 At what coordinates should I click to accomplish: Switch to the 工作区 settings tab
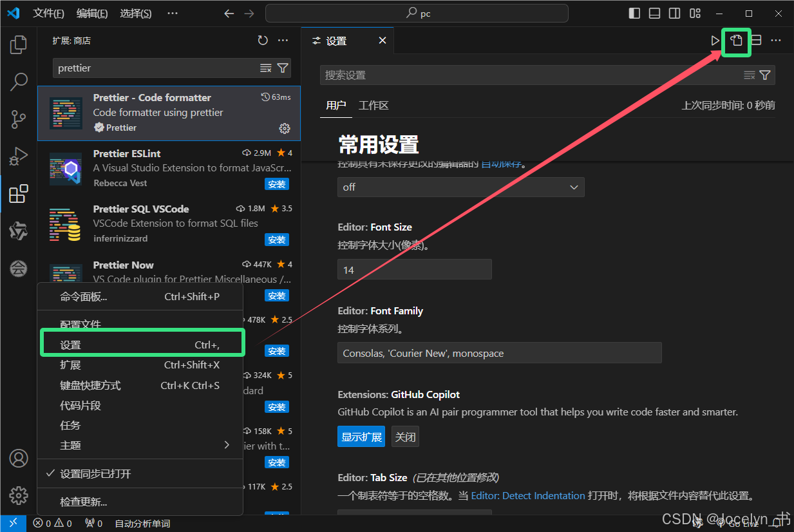(373, 105)
